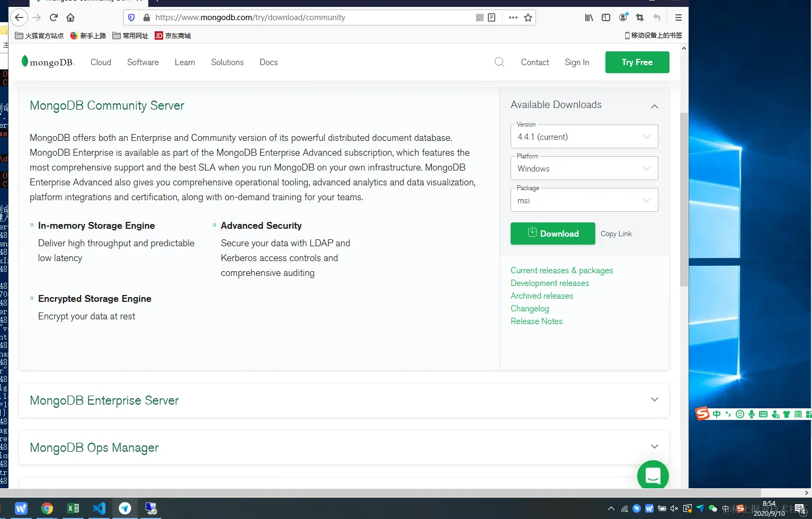Open Visual Studio Code from taskbar

tap(99, 508)
